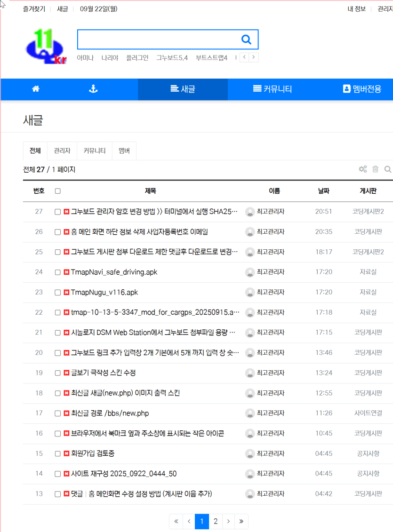The width and height of the screenshot is (393, 532).
Task: Click the 11kr site logo
Action: [46, 47]
